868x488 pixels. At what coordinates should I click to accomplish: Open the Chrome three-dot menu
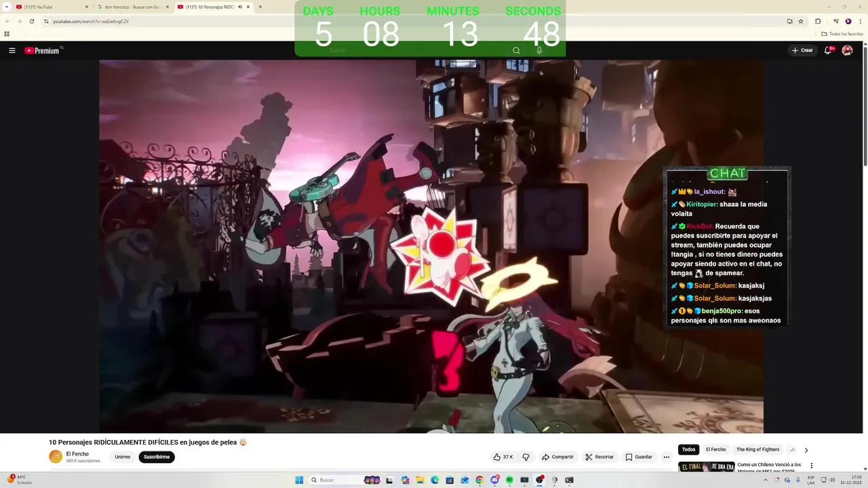pos(861,21)
